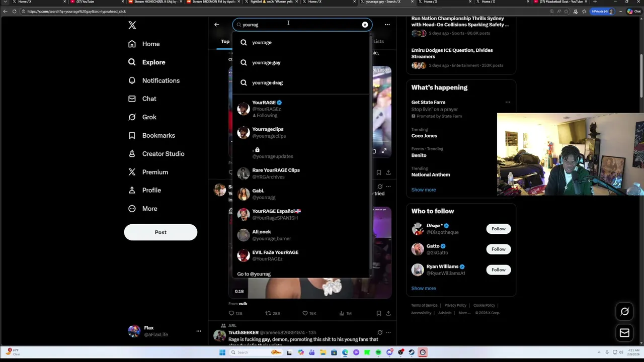Viewport: 644px width, 362px height.
Task: Open YourRAGE @YourRAGEz verified profile result
Action: (301, 109)
